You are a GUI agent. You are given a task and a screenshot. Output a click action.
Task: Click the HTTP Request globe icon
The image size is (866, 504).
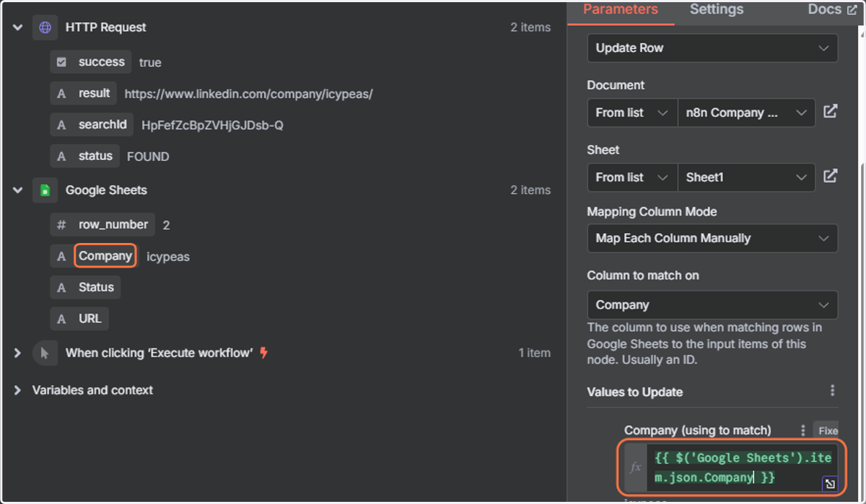[x=45, y=27]
